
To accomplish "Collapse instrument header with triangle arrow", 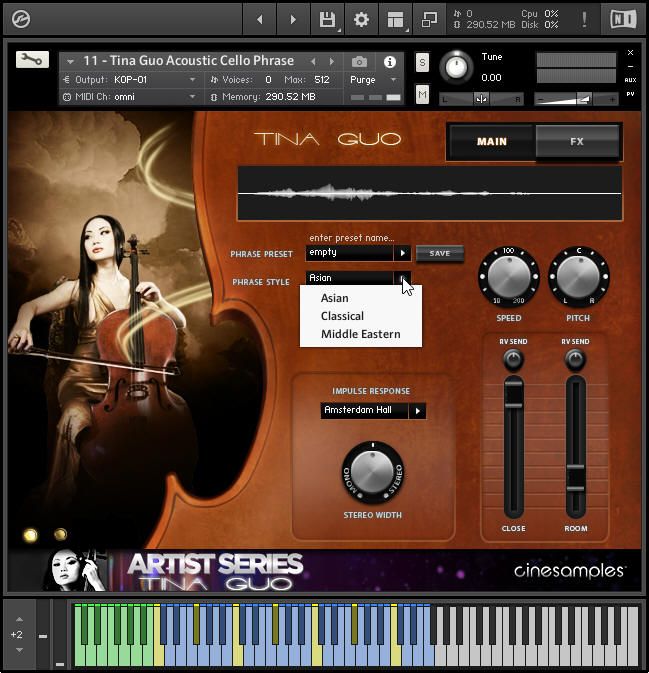I will point(70,62).
